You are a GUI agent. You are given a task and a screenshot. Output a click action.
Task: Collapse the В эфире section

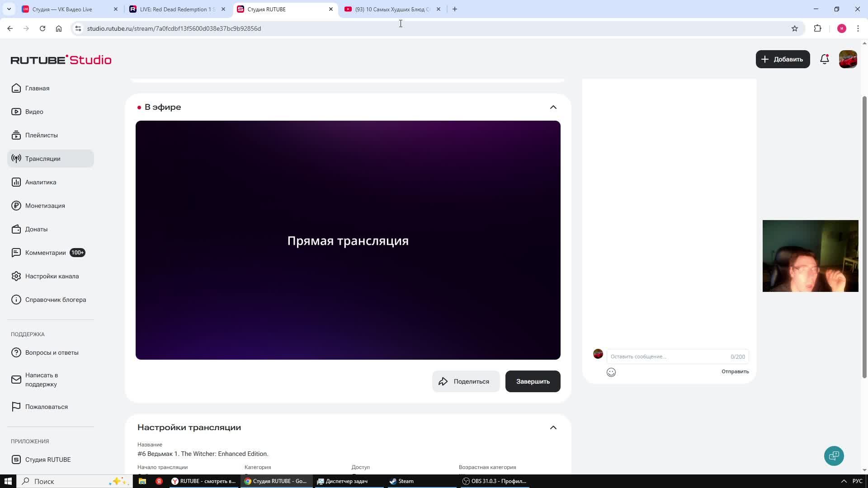tap(553, 107)
